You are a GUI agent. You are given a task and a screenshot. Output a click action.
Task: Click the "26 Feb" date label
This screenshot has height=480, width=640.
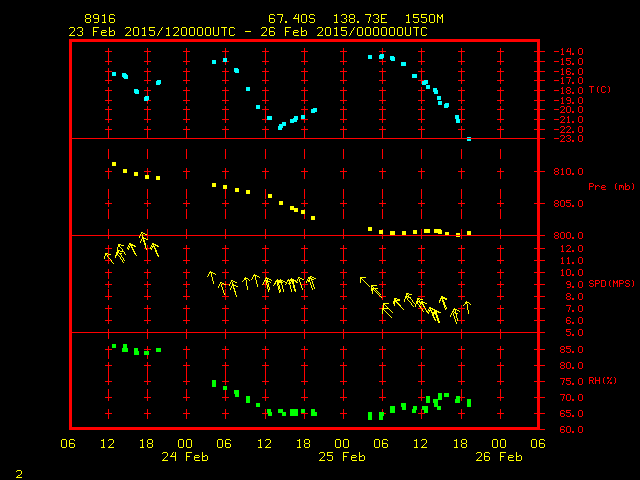[499, 457]
